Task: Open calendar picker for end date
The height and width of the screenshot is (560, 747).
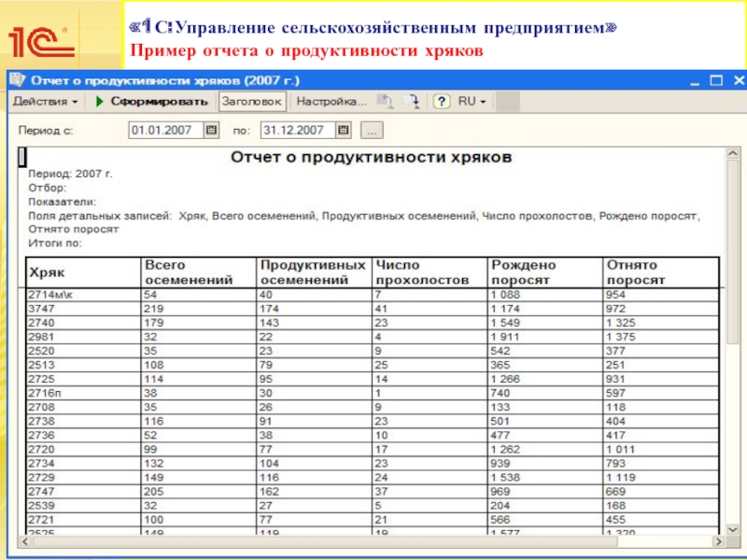Action: click(x=344, y=130)
